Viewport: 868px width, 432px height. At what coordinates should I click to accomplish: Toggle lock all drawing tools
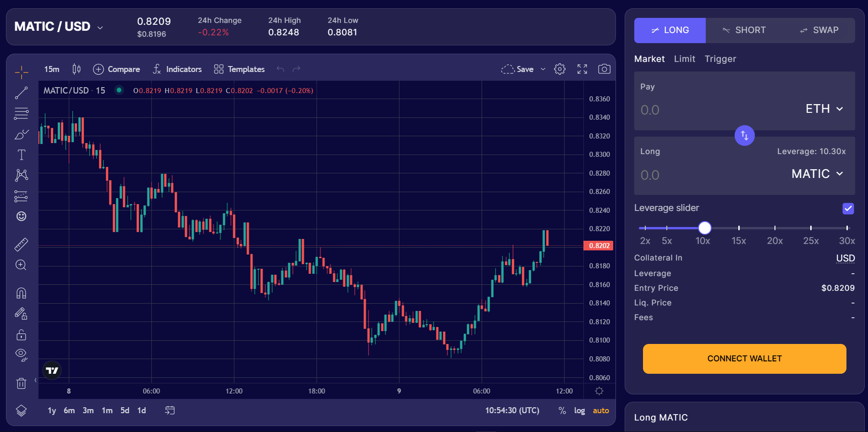pos(21,335)
